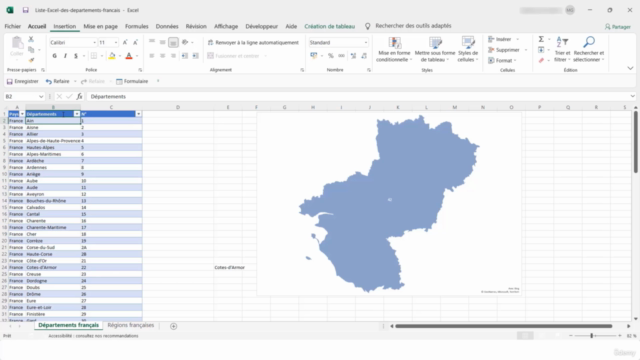The image size is (640, 360).
Task: Click the increase indent icon
Action: point(196,56)
